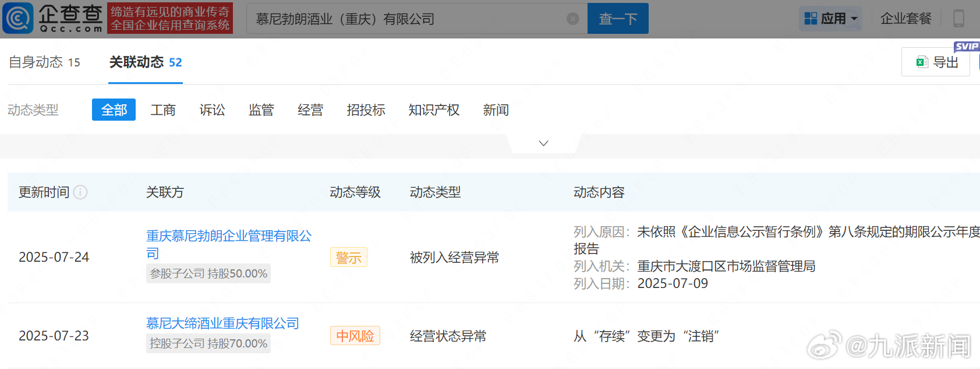This screenshot has width=980, height=369.
Task: Filter by 招投标 type
Action: [x=366, y=110]
